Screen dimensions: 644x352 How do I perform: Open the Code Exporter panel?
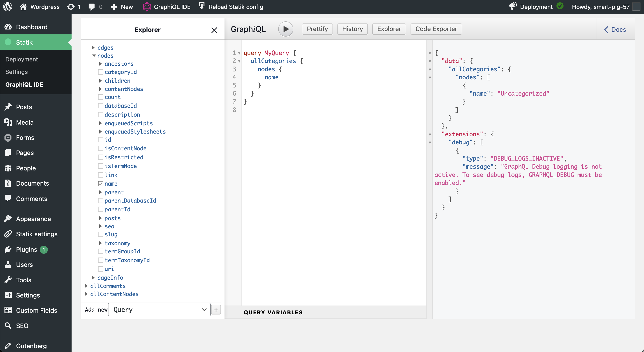click(x=436, y=29)
